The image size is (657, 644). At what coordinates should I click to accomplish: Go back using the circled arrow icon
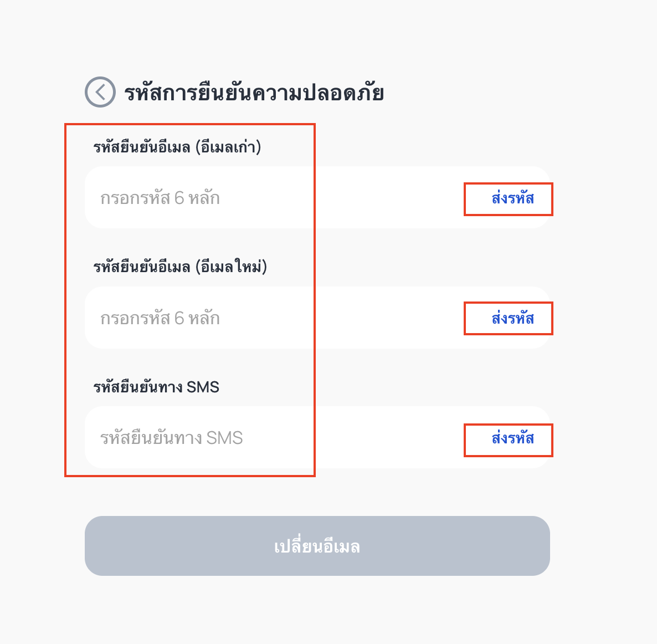tap(100, 92)
